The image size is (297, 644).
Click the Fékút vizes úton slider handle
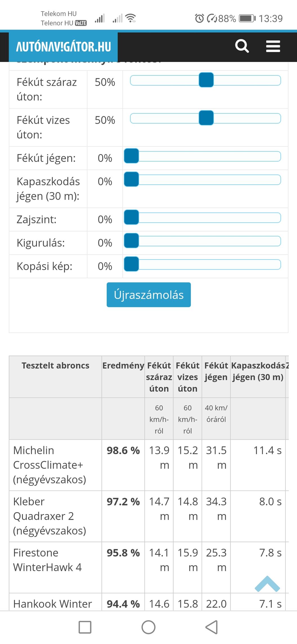(206, 118)
